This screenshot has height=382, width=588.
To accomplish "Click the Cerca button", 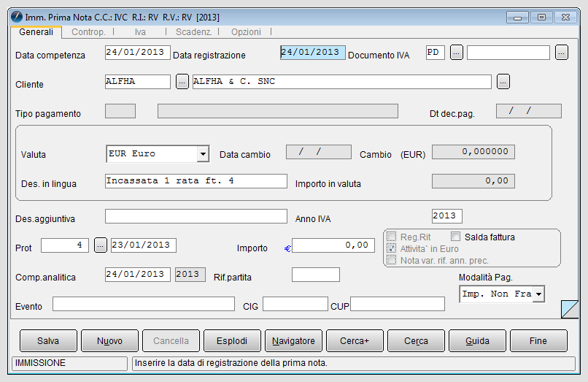I will (417, 340).
